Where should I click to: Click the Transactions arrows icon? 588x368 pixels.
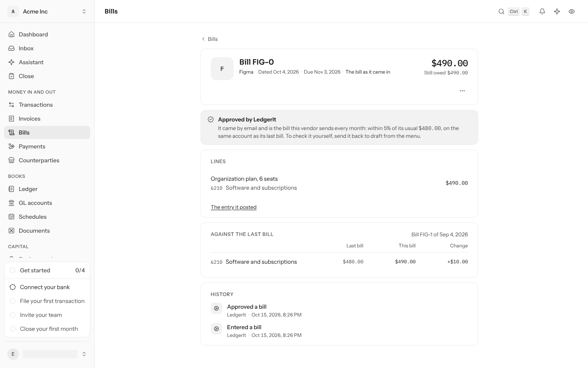(11, 105)
